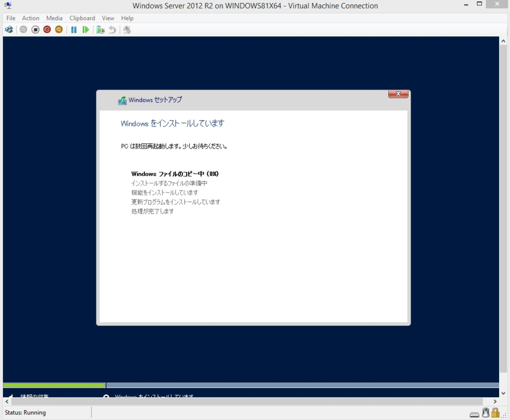Shut down the VM with the red icon
The width and height of the screenshot is (510, 420).
click(47, 29)
